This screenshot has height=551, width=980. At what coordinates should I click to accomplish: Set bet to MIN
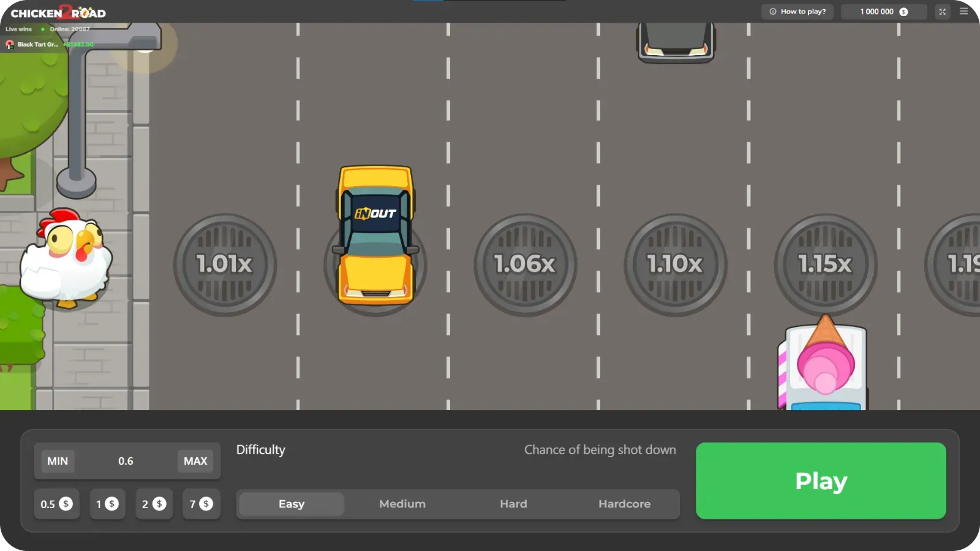(58, 461)
